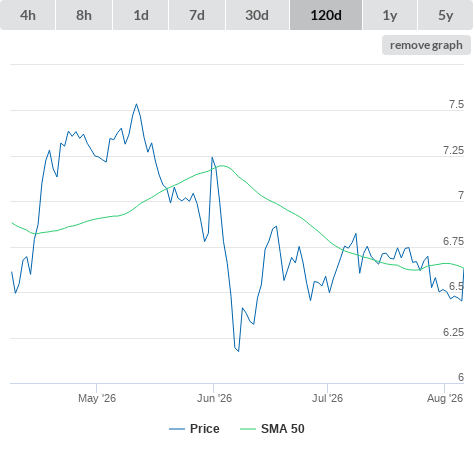Image resolution: width=474 pixels, height=455 pixels.
Task: Select the 4h time range tab
Action: (27, 15)
